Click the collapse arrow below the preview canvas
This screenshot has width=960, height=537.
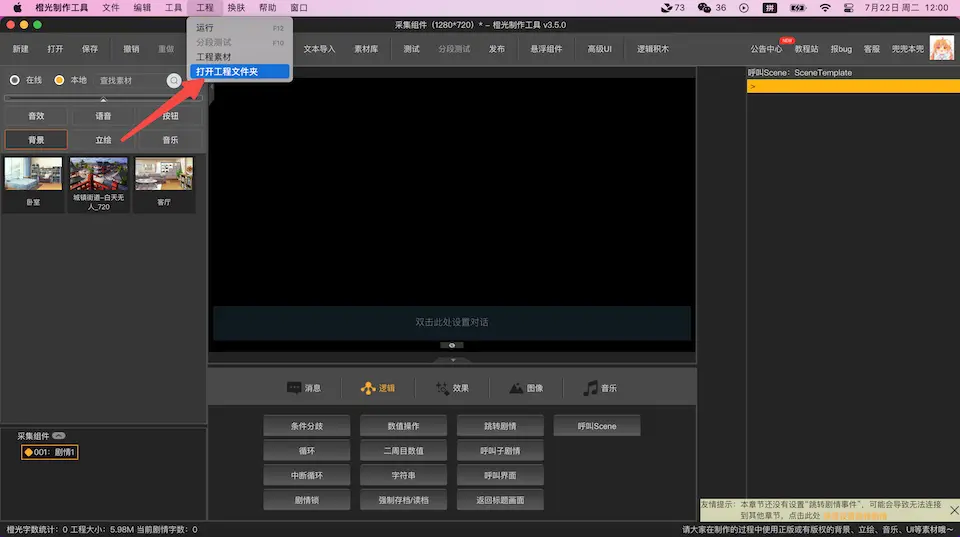452,360
